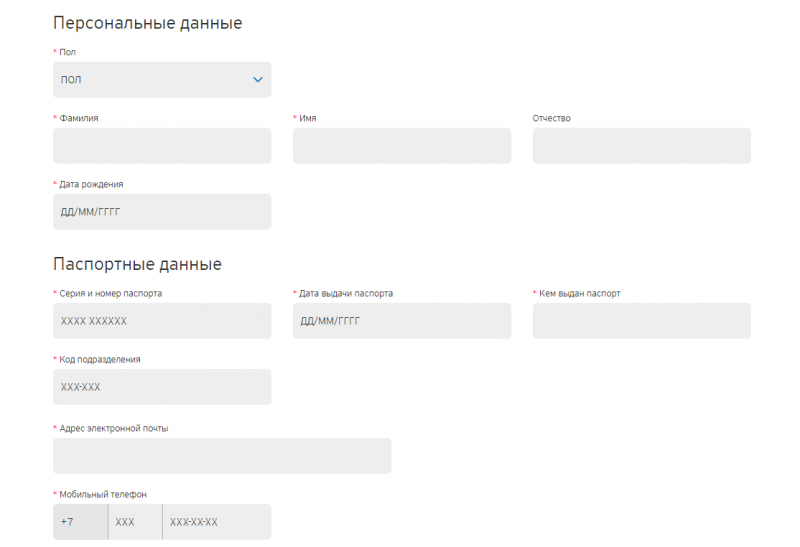
Task: Click the Персональные данные section heading
Action: [x=147, y=23]
